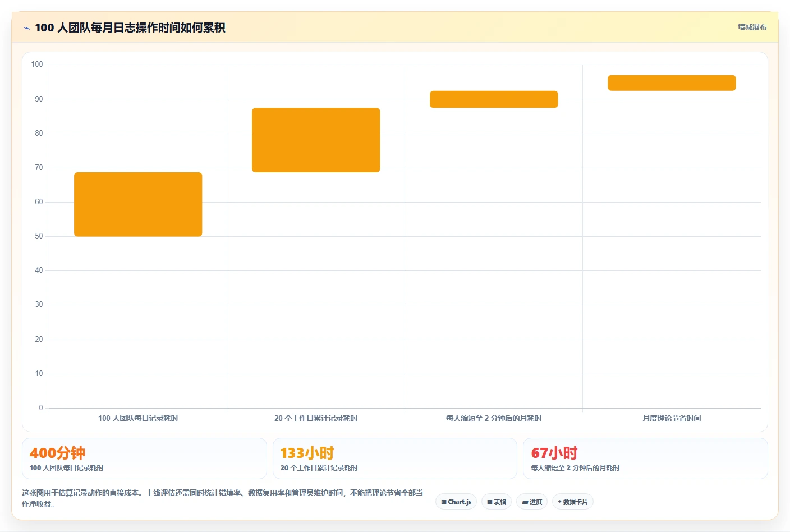Click x-axis label 100 人团队每日记录耗时
790x532 pixels.
(x=138, y=418)
